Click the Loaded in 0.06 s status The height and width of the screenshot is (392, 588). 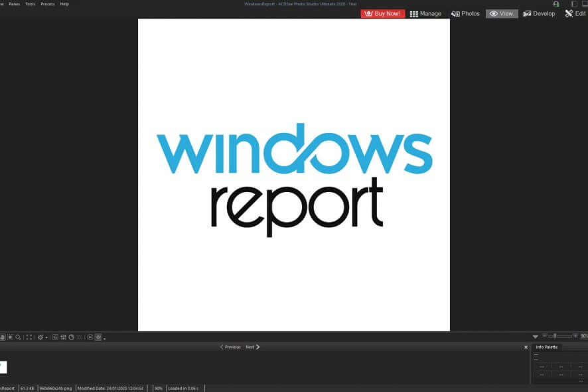[x=183, y=388]
